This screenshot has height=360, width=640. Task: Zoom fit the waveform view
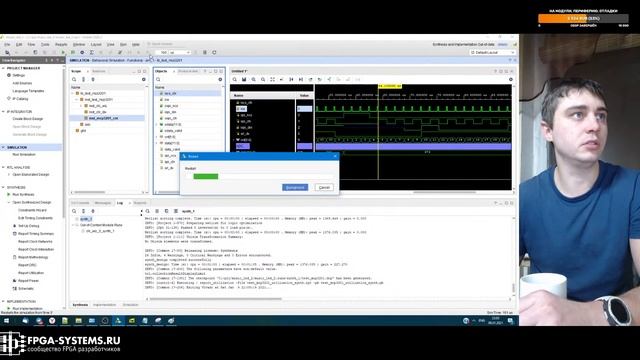click(x=272, y=80)
